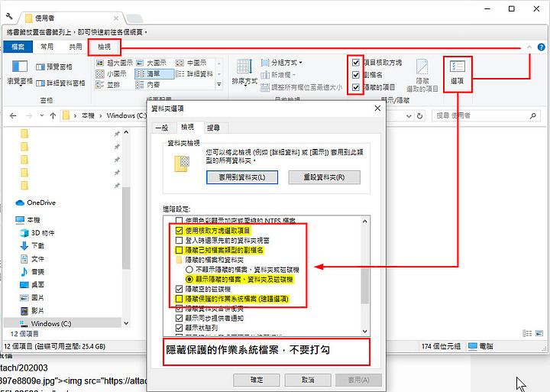Click 套用到資料夾(L) button

pyautogui.click(x=242, y=177)
